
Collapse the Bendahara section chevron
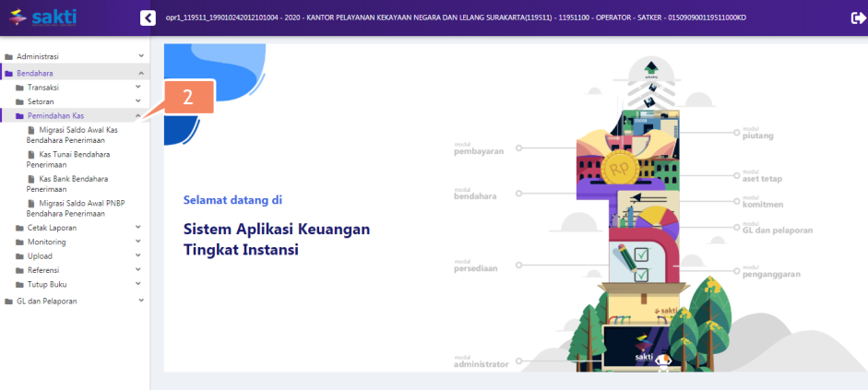click(140, 73)
